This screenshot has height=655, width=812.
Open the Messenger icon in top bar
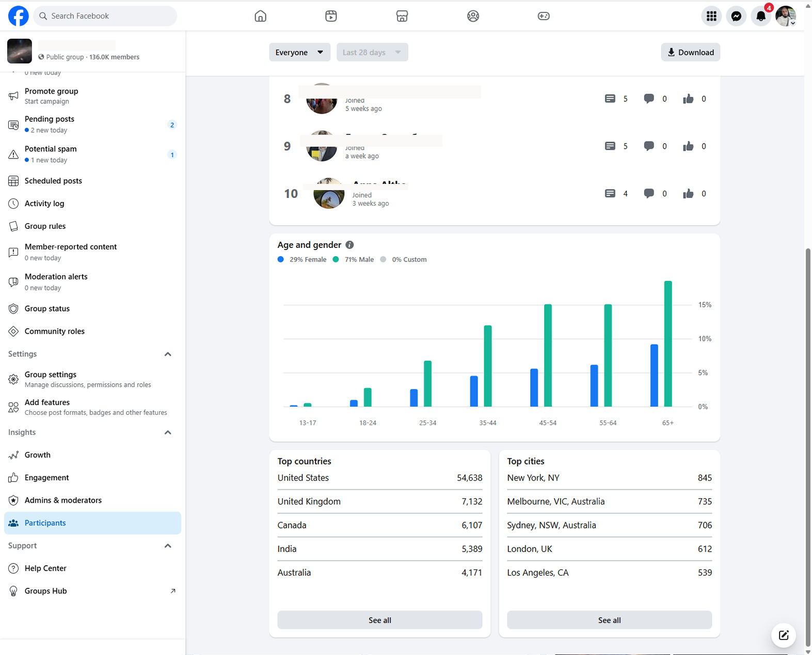pyautogui.click(x=736, y=16)
